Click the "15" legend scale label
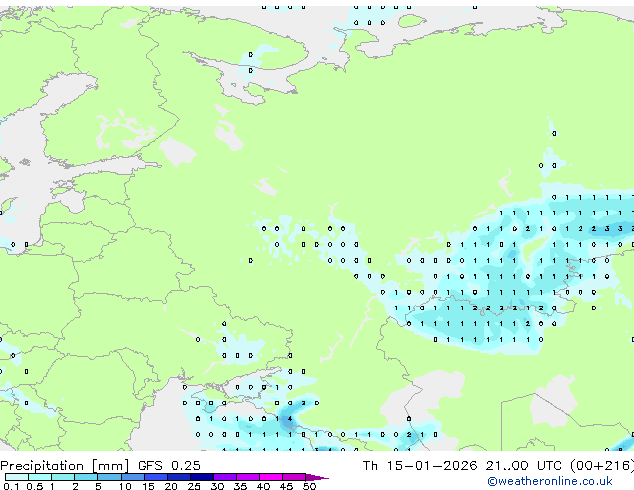Image resolution: width=634 pixels, height=490 pixels. click(148, 486)
